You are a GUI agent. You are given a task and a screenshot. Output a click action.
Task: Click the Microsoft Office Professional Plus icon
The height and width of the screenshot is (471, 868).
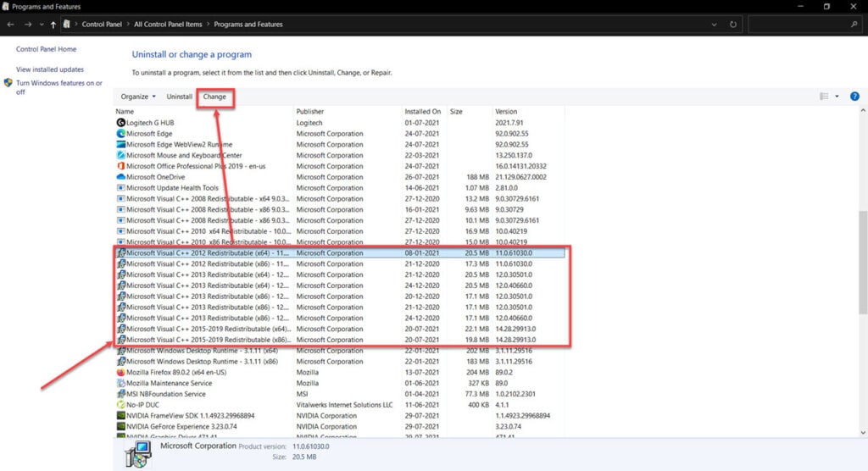120,166
